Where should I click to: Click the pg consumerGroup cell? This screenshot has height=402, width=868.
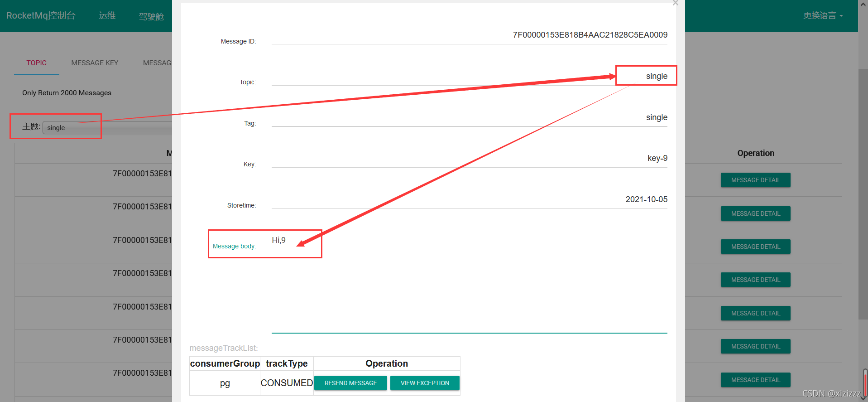click(225, 383)
